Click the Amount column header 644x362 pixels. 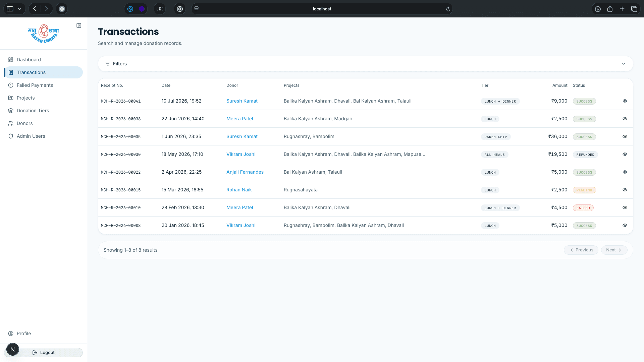[x=560, y=85]
